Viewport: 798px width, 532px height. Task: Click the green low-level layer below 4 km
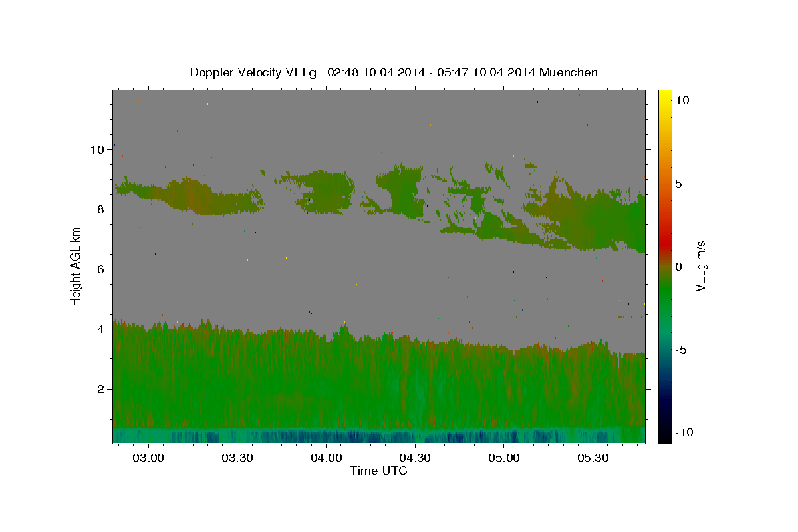point(378,379)
